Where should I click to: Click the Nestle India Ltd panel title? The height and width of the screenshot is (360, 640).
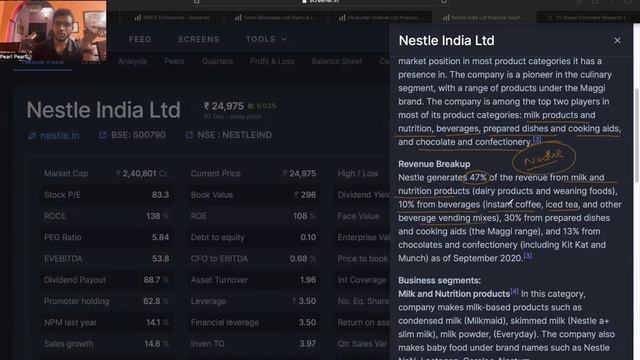[x=447, y=40]
